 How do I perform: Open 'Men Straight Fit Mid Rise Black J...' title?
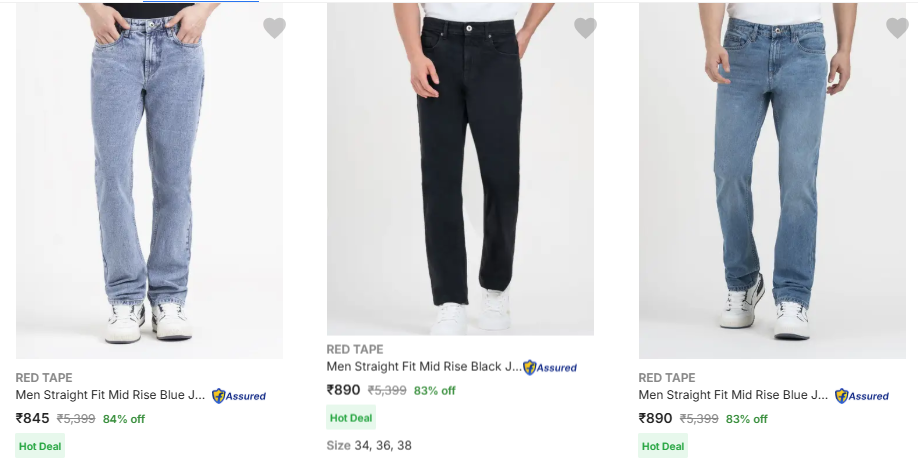423,367
